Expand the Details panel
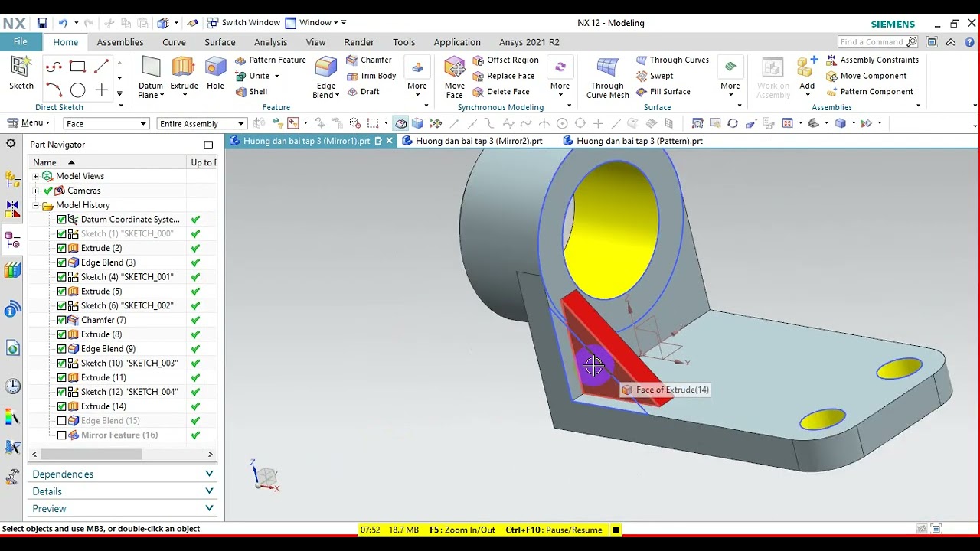The width and height of the screenshot is (980, 551). pyautogui.click(x=122, y=491)
